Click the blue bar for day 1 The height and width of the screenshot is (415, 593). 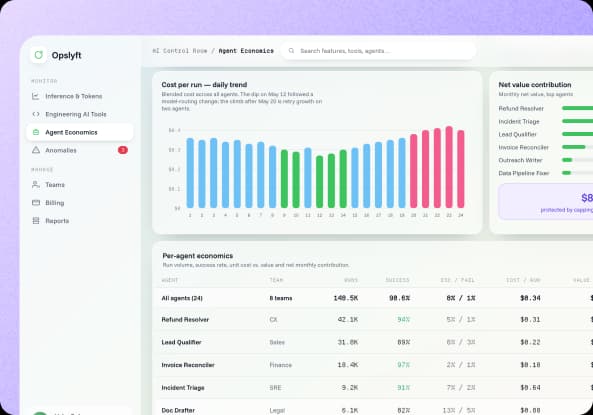(x=190, y=173)
